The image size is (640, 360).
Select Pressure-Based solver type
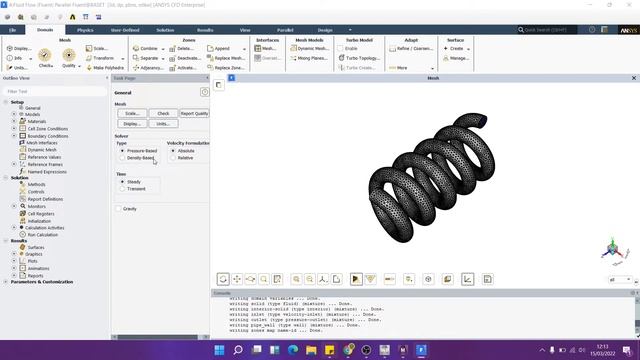coord(122,151)
